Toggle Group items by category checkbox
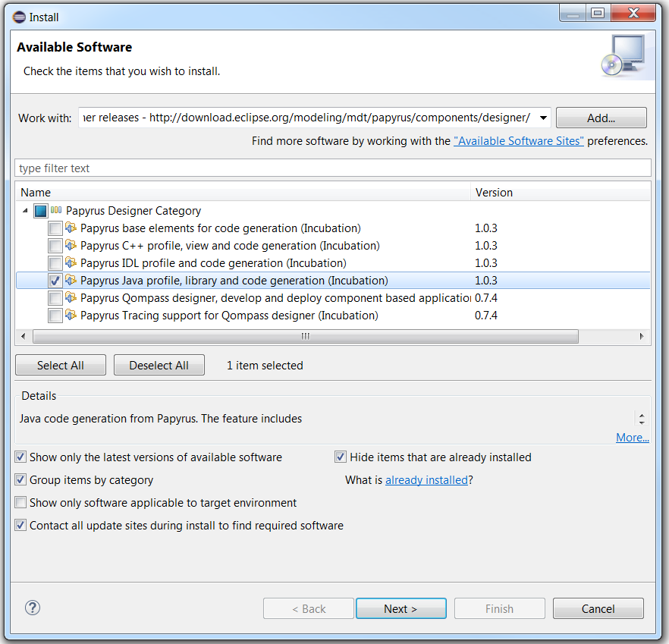The width and height of the screenshot is (669, 644). [x=20, y=479]
